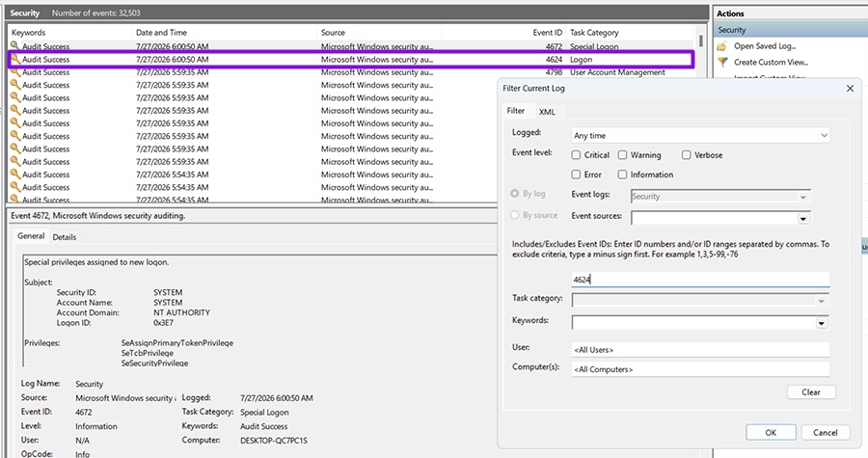Enable the Warning event level checkbox
This screenshot has width=868, height=458.
622,155
